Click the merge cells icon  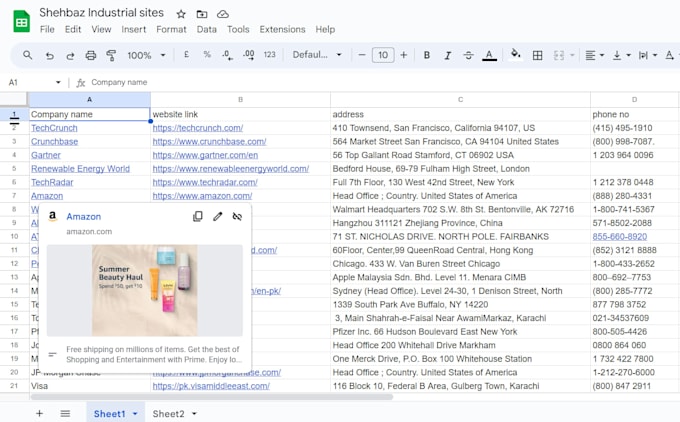pyautogui.click(x=559, y=55)
